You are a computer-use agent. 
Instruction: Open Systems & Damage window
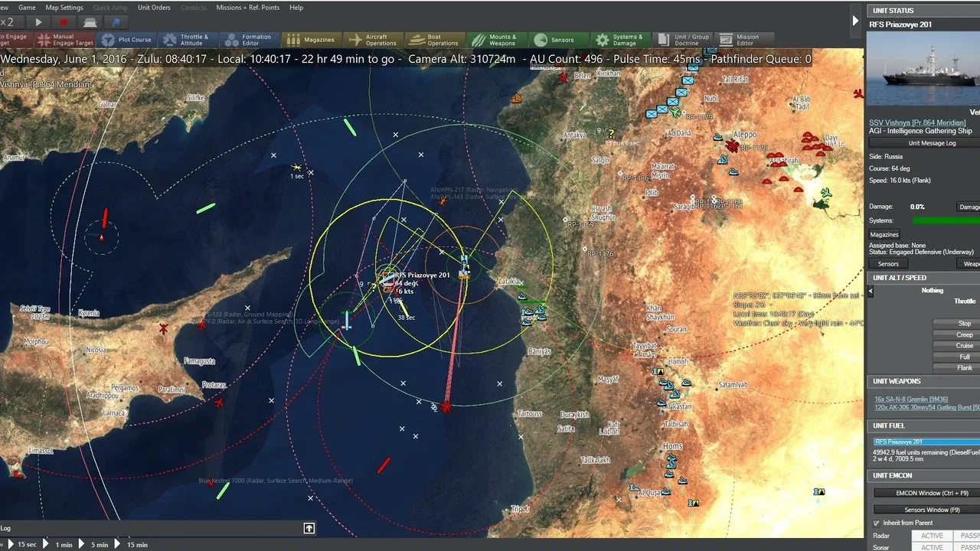pyautogui.click(x=619, y=40)
